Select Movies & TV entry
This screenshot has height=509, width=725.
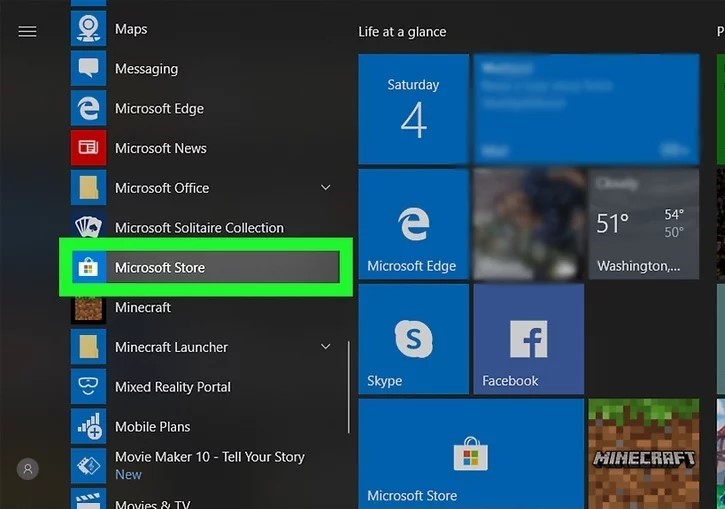pyautogui.click(x=152, y=503)
